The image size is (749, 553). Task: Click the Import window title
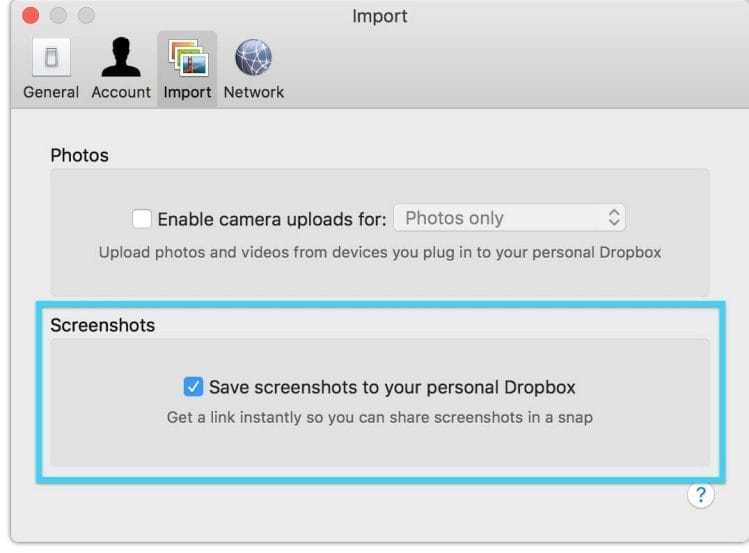pos(380,16)
